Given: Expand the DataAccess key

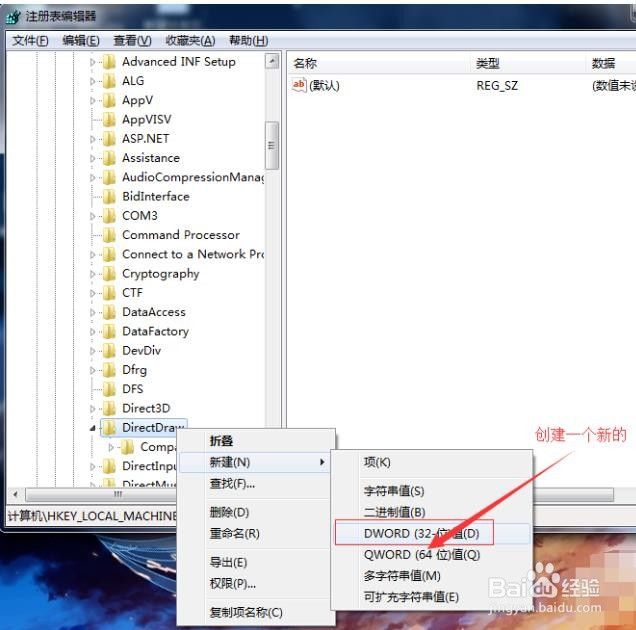Looking at the screenshot, I should click(92, 312).
